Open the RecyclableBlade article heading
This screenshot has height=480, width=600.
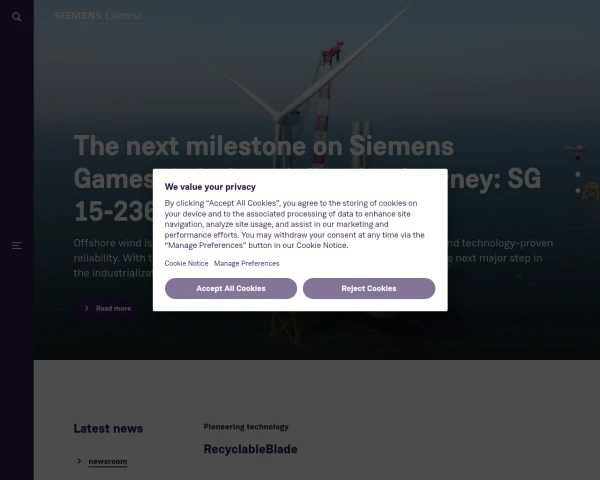[x=250, y=449]
